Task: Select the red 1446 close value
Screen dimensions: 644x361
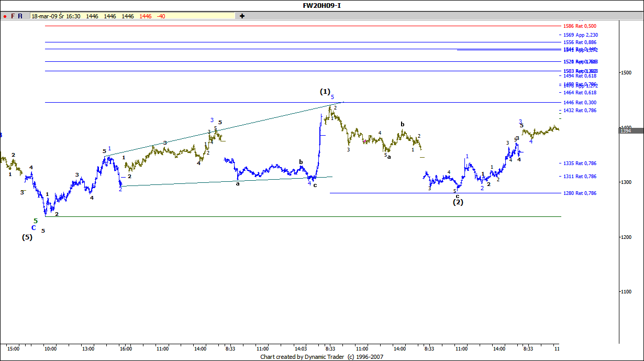Action: click(x=146, y=16)
